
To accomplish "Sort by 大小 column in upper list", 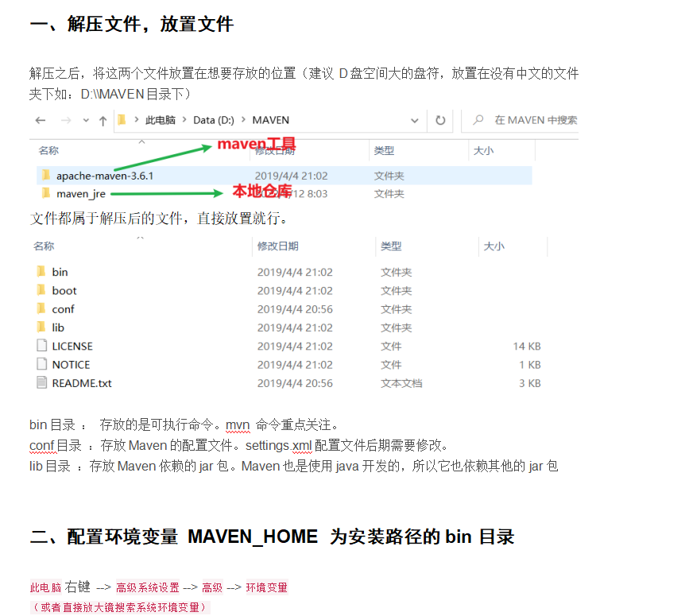I will pos(483,151).
